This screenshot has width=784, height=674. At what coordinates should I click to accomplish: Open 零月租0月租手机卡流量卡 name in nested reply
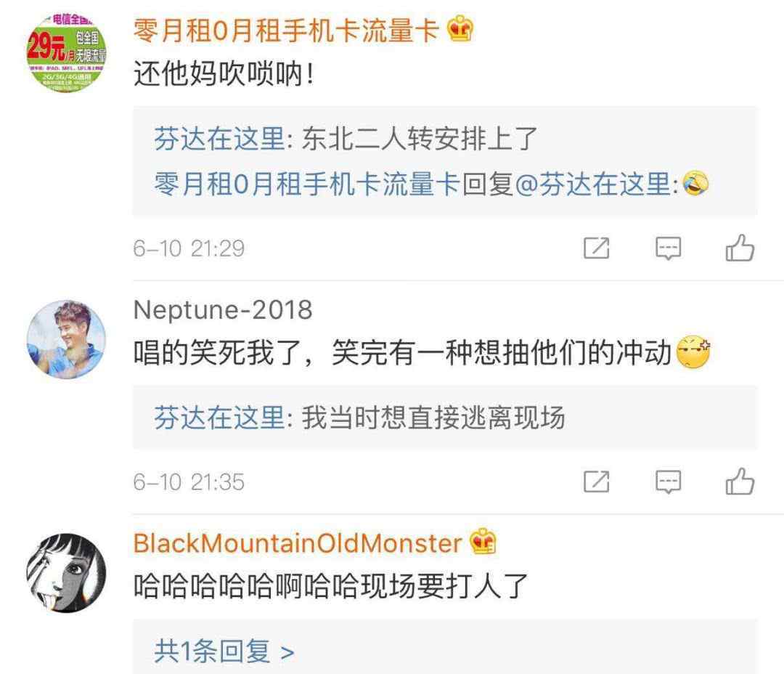point(307,184)
